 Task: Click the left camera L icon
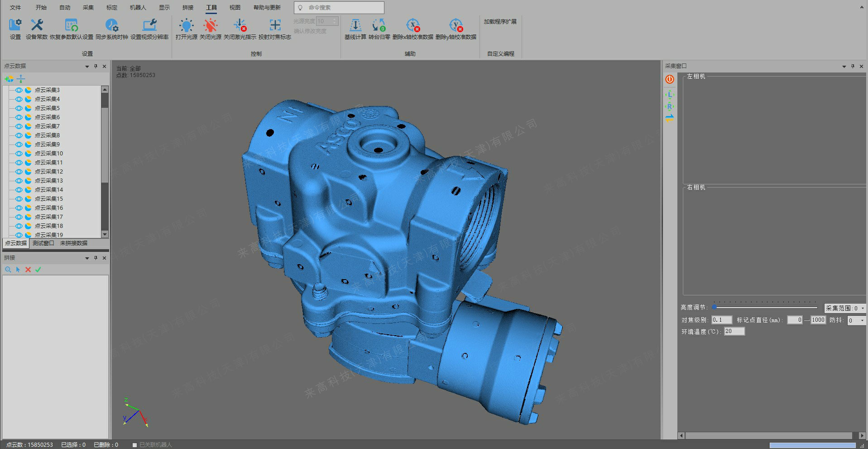click(670, 94)
